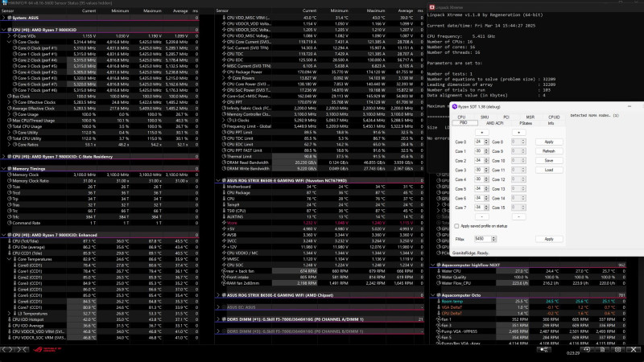Expand DDR5 DIMM [#1] G.Skill group
The image size is (644, 362).
pos(218,319)
